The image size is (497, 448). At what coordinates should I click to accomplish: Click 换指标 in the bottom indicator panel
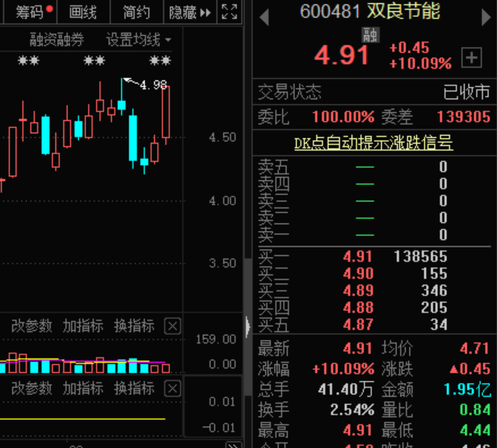click(135, 388)
